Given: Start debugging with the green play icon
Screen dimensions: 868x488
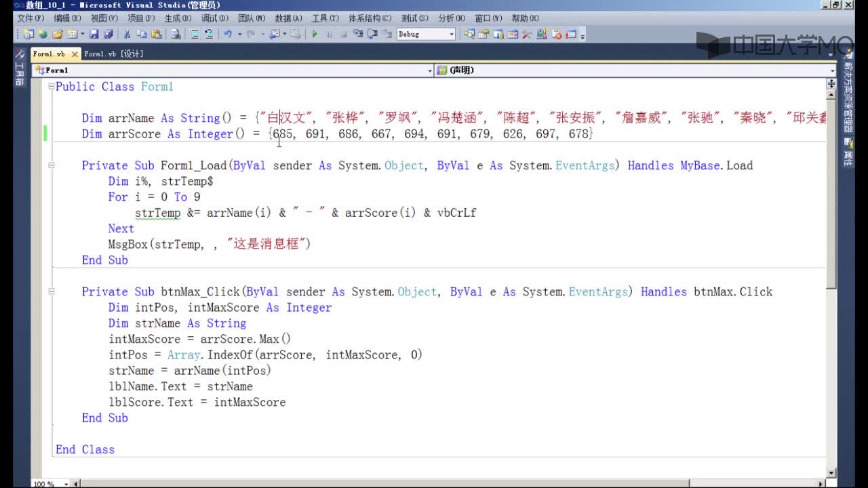Looking at the screenshot, I should coord(315,34).
